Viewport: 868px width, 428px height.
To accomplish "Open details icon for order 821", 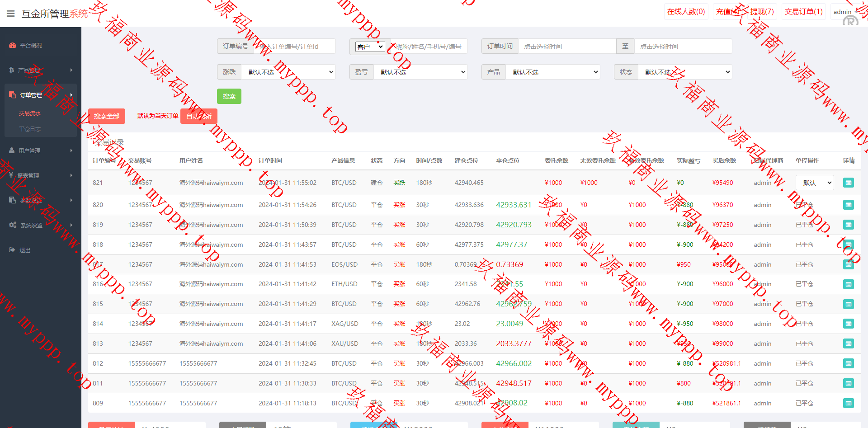I will point(848,183).
